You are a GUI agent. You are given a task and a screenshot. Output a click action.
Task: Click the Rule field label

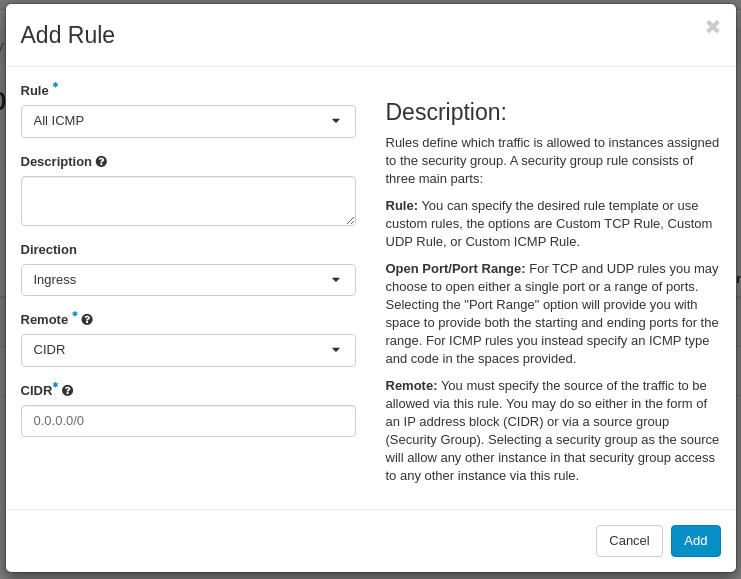(x=34, y=91)
